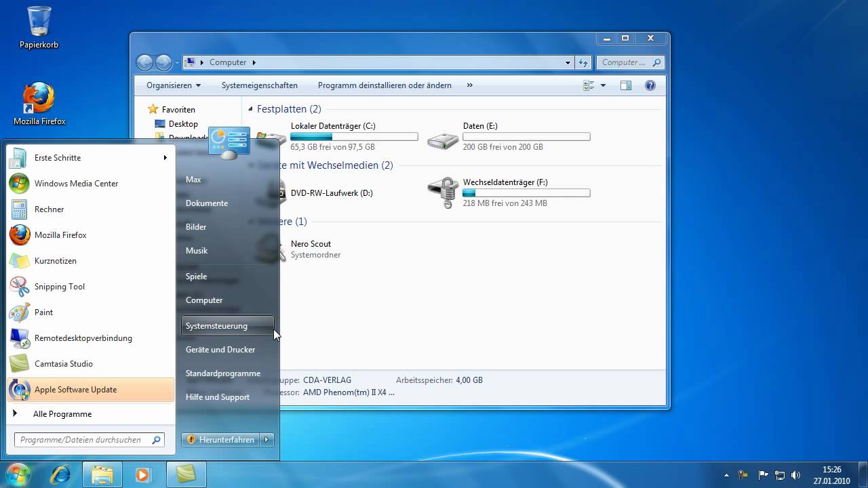Click the Programme/Dateien durchsuchen search field
The height and width of the screenshot is (488, 868).
tap(89, 440)
